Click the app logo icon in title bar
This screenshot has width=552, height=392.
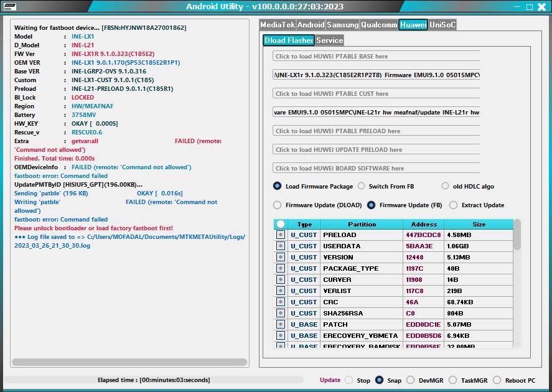pos(9,6)
